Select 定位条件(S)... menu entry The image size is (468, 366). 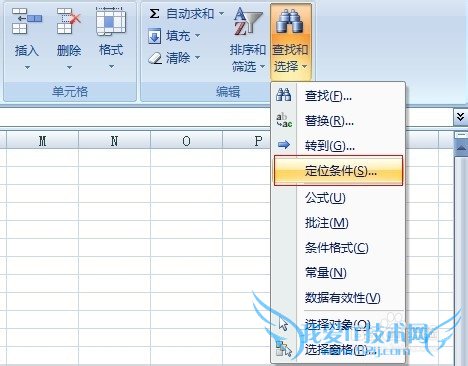coord(338,171)
